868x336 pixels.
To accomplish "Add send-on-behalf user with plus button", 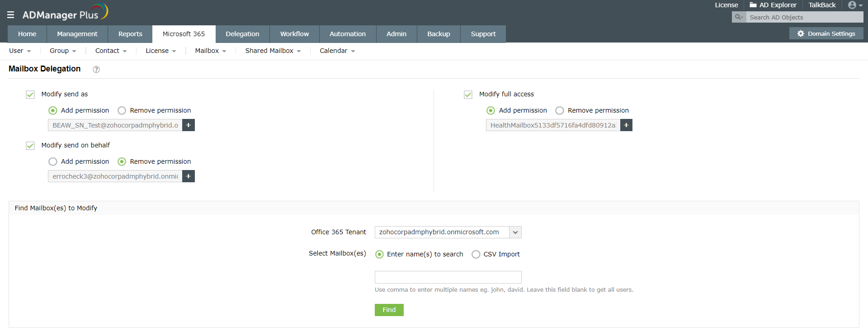I will [x=189, y=176].
